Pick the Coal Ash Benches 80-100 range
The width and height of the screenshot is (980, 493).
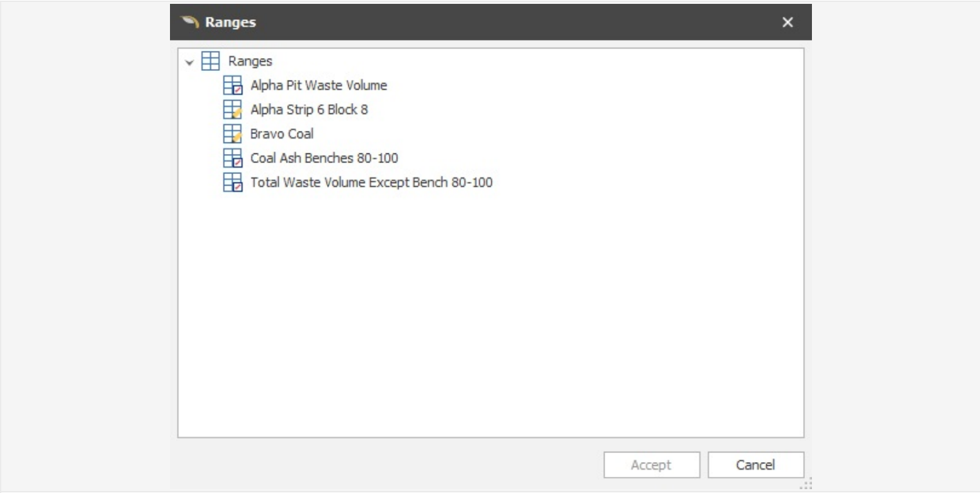click(x=324, y=158)
